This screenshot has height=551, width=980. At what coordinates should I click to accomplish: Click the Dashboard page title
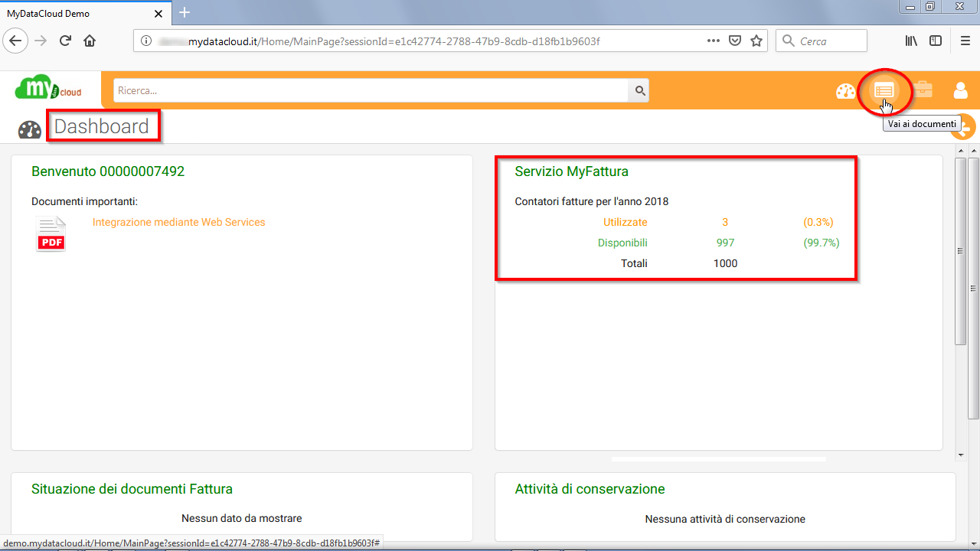point(101,126)
